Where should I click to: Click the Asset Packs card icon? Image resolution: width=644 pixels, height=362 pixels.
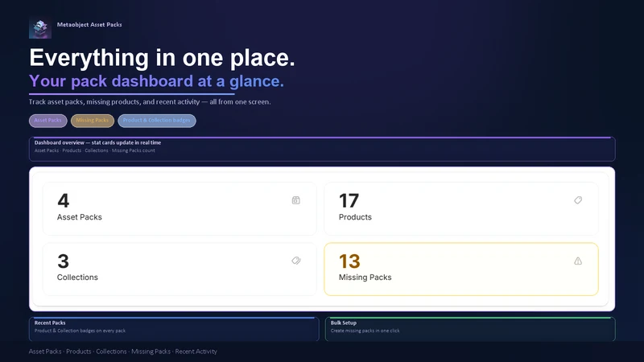point(295,200)
